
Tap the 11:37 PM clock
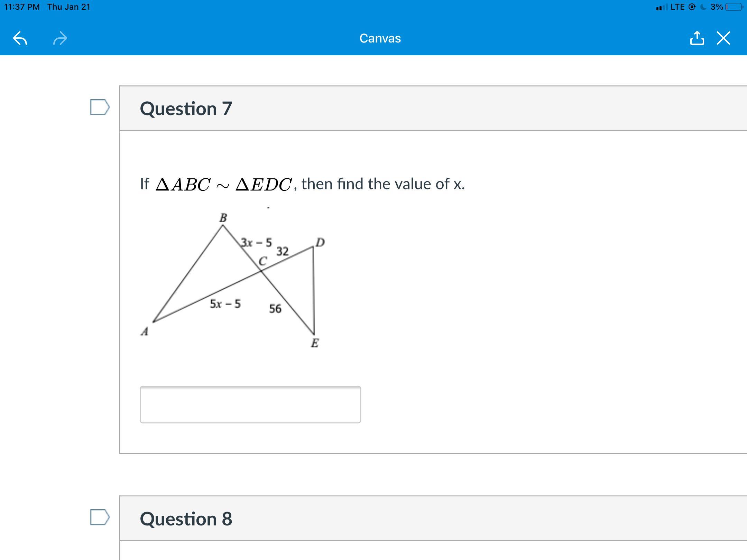(22, 7)
